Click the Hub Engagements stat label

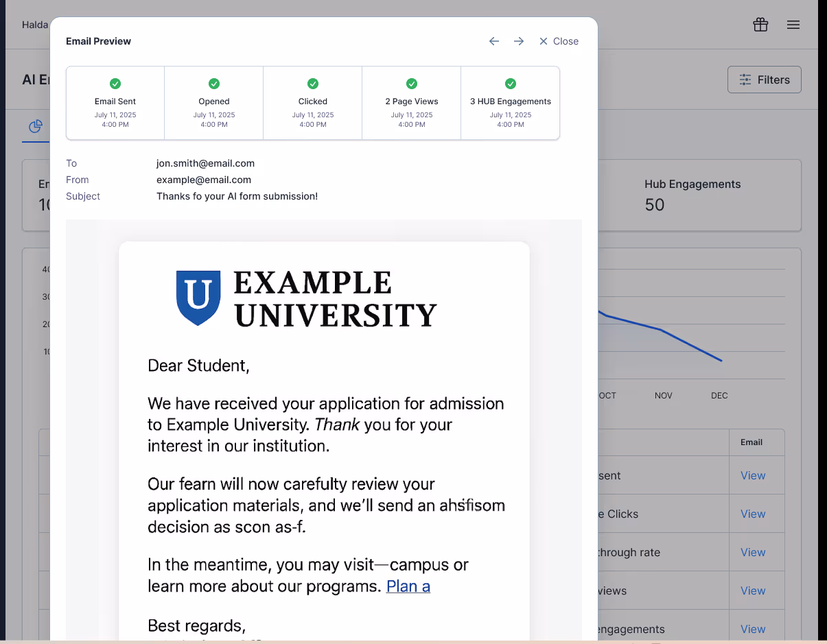(692, 184)
